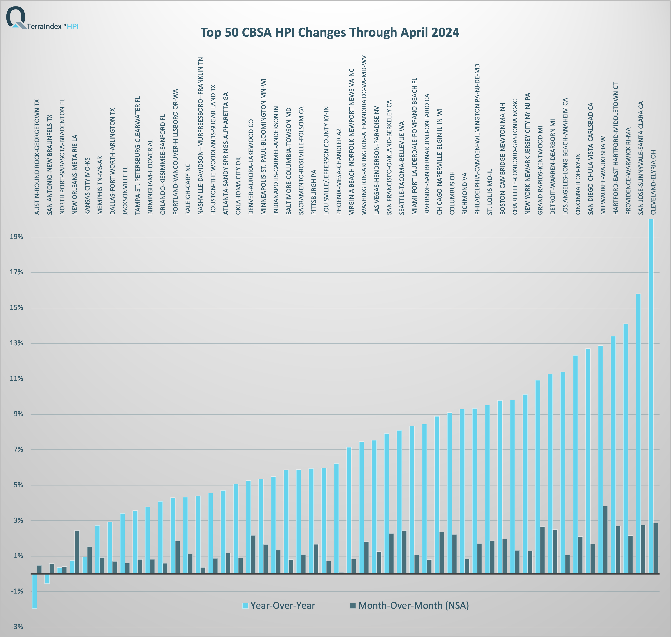The image size is (672, 637).
Task: Click the 'OKLAHOMA CITY OK' label
Action: click(238, 186)
